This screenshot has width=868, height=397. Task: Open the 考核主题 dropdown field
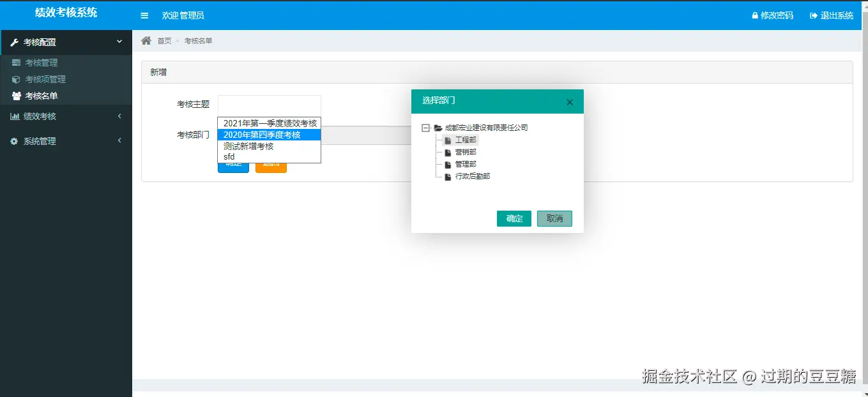pyautogui.click(x=269, y=105)
